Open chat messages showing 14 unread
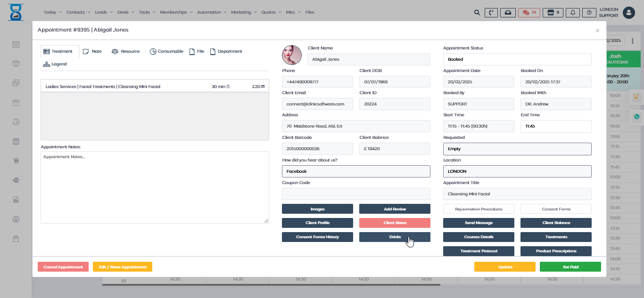Screen dimensions: 644x298 coord(529,13)
